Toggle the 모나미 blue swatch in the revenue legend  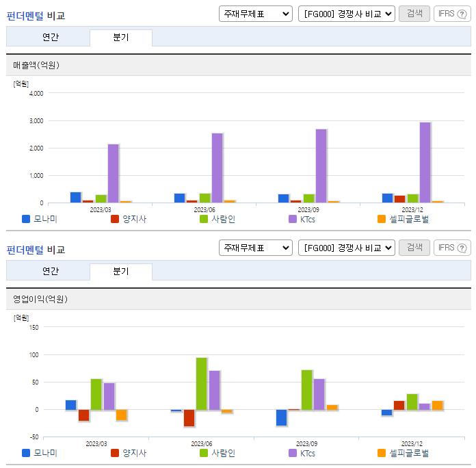(x=26, y=219)
